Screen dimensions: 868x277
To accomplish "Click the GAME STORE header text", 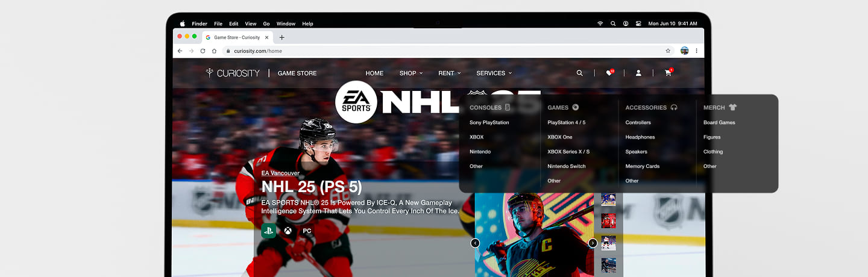I will click(297, 73).
